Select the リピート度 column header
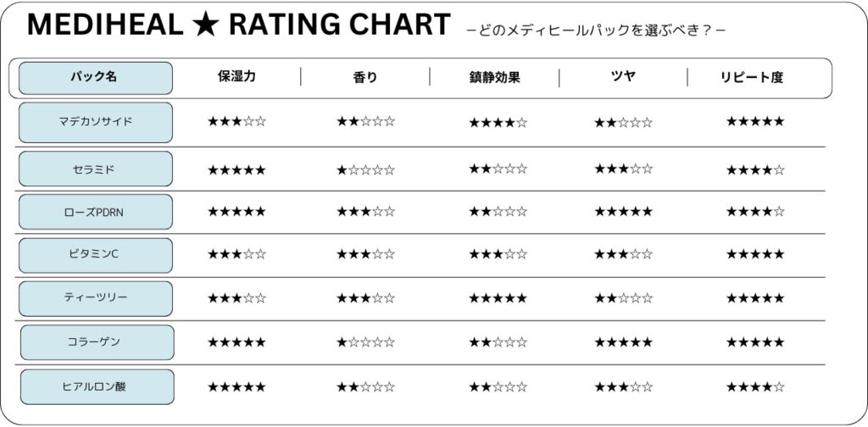Image resolution: width=868 pixels, height=427 pixels. pyautogui.click(x=752, y=77)
